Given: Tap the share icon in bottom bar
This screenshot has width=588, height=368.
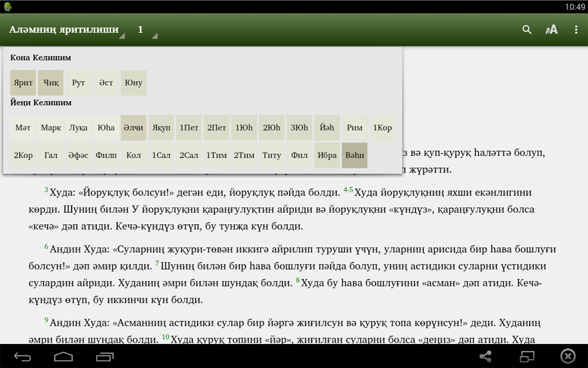Looking at the screenshot, I should (x=486, y=357).
